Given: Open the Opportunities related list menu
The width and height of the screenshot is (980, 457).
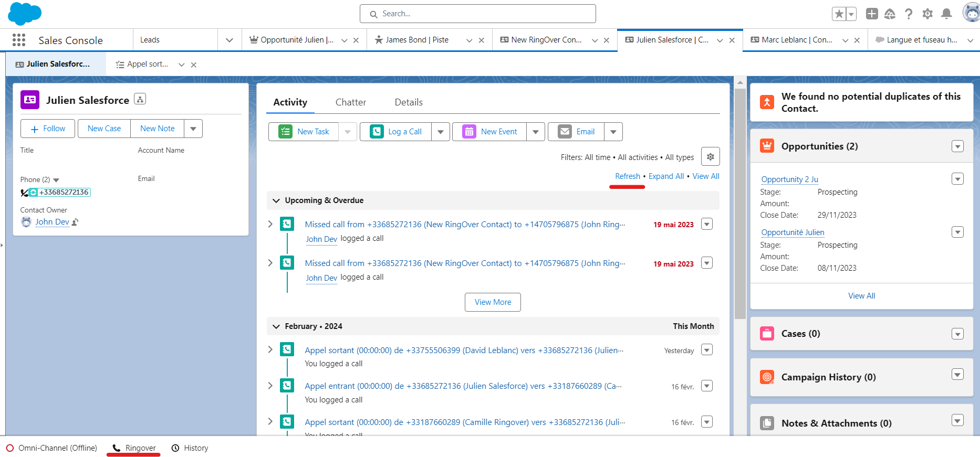Looking at the screenshot, I should pyautogui.click(x=958, y=146).
